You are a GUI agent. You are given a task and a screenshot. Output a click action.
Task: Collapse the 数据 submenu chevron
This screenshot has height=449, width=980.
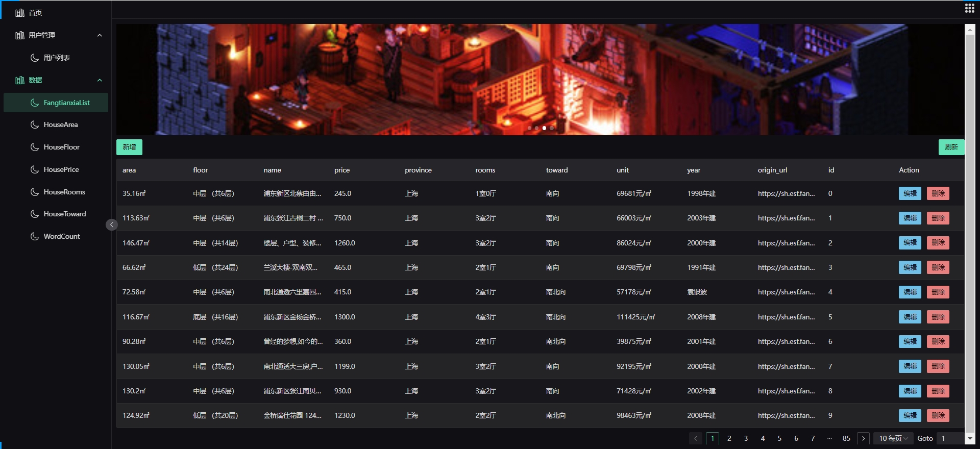click(100, 80)
